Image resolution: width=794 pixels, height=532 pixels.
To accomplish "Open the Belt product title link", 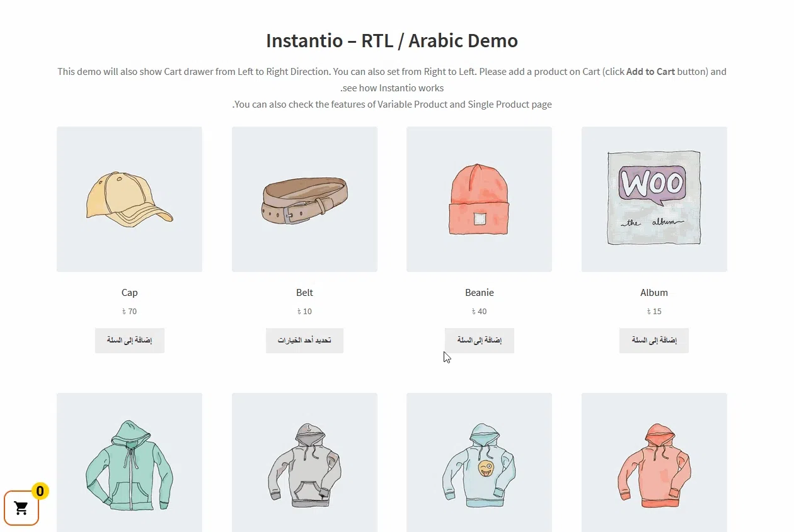I will pyautogui.click(x=304, y=293).
